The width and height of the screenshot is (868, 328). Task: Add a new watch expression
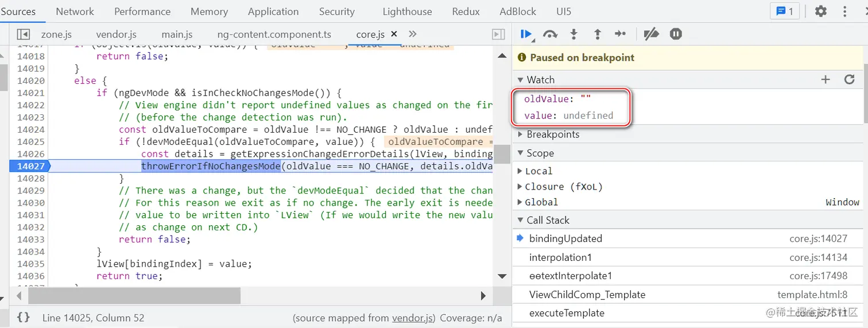[826, 80]
